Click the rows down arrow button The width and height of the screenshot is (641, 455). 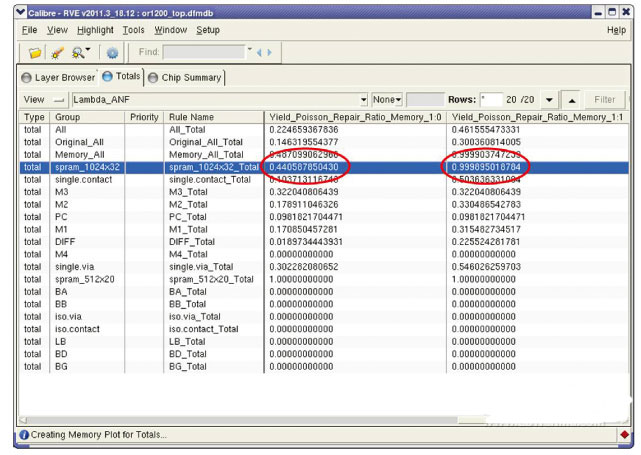coord(549,100)
